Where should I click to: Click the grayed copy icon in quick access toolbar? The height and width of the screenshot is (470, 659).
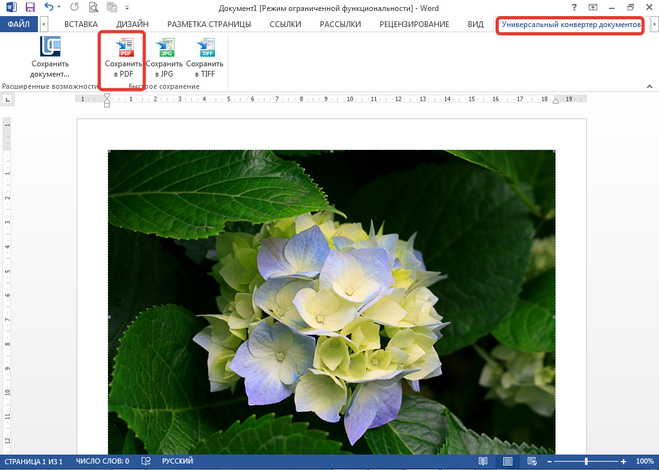pos(111,7)
